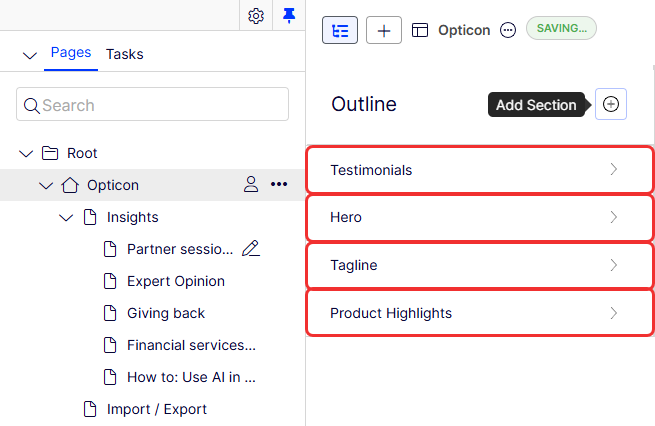655x426 pixels.
Task: Click the user icon on Opticon row
Action: (251, 184)
